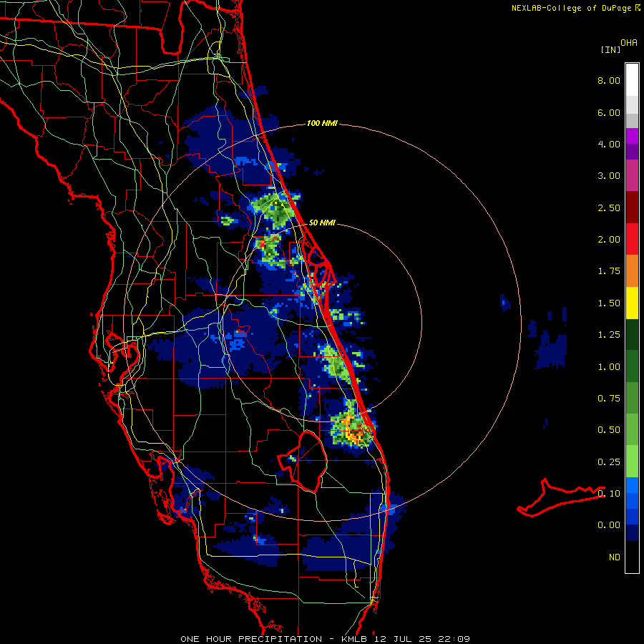Click the ONE HOUR PRECIPITATION title text
The height and width of the screenshot is (644, 644).
[x=251, y=639]
